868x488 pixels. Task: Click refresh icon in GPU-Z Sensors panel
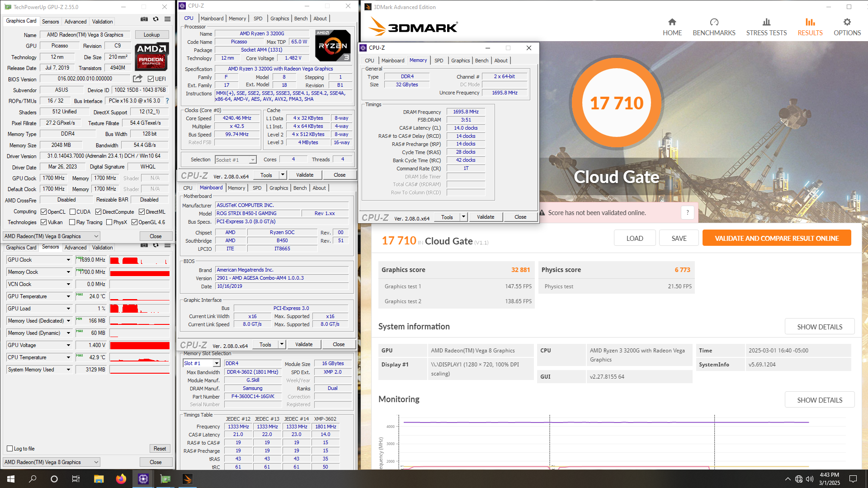[156, 245]
